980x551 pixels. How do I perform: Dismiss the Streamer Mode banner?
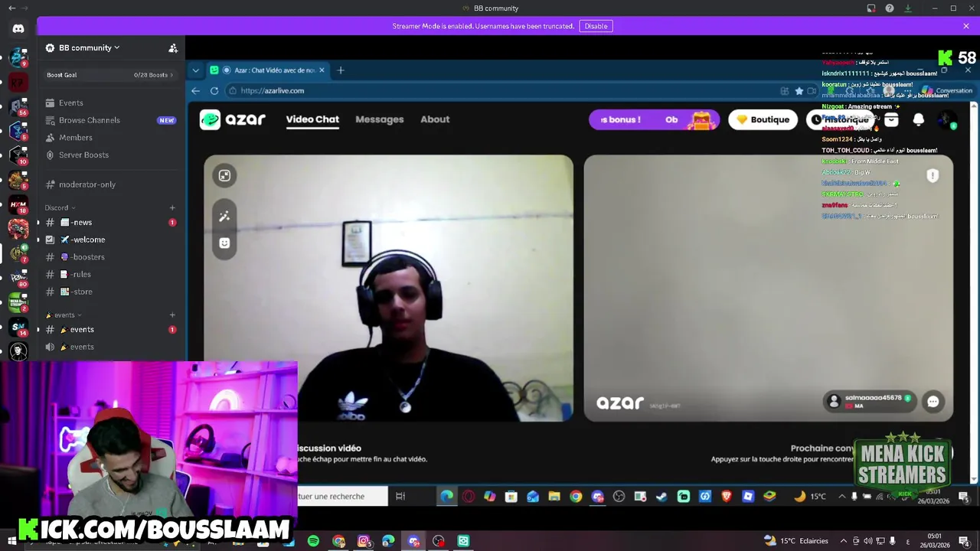966,26
